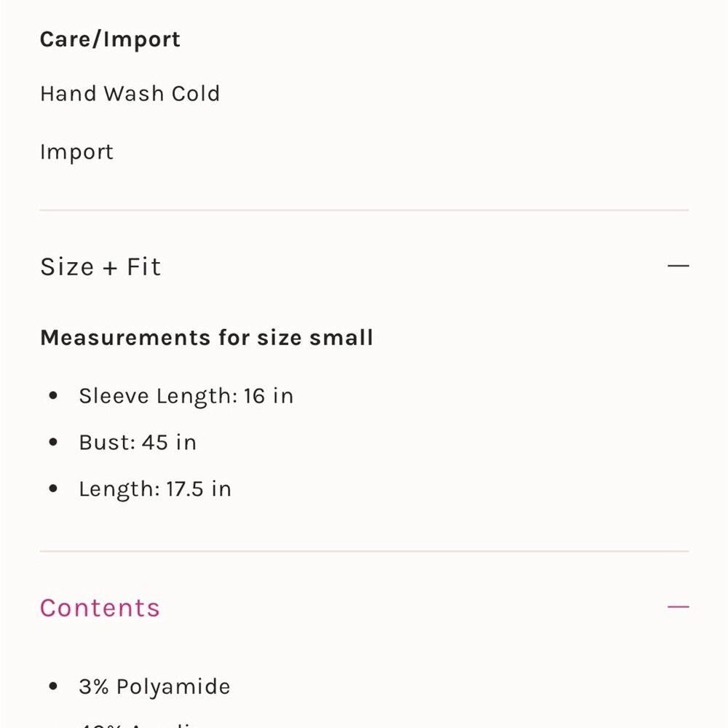The width and height of the screenshot is (728, 728).
Task: Click the divider line above Contents
Action: point(365,551)
